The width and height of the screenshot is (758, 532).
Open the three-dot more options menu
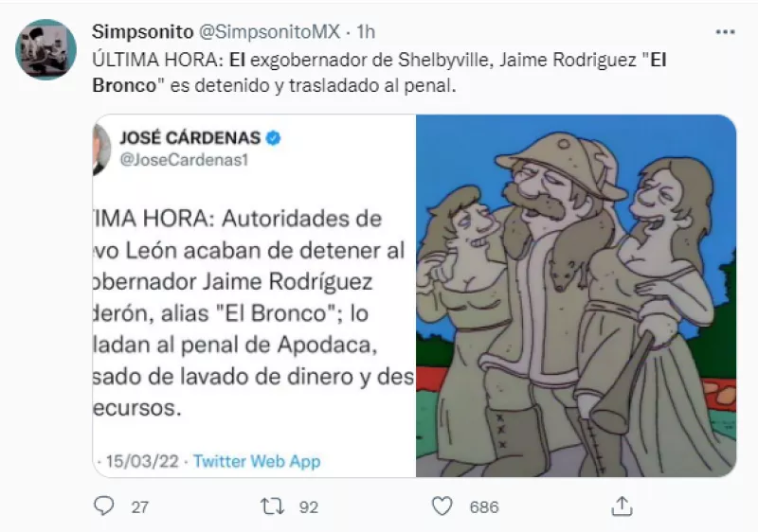tap(725, 32)
